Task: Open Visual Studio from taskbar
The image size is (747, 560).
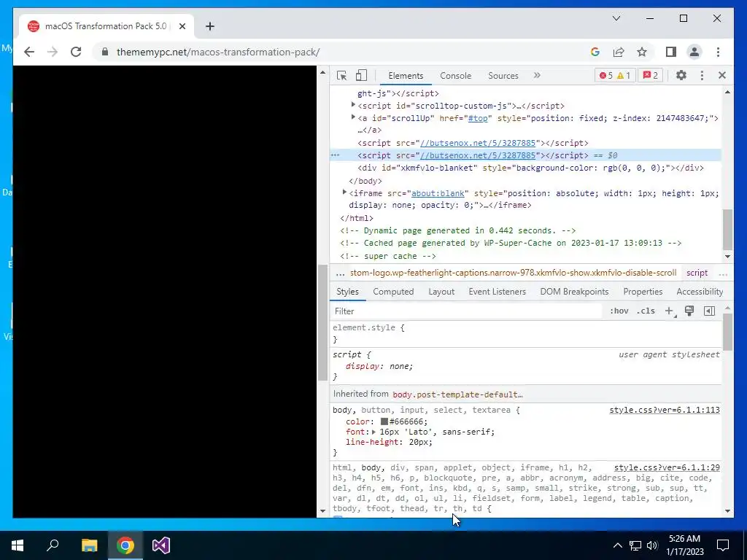Action: [161, 545]
